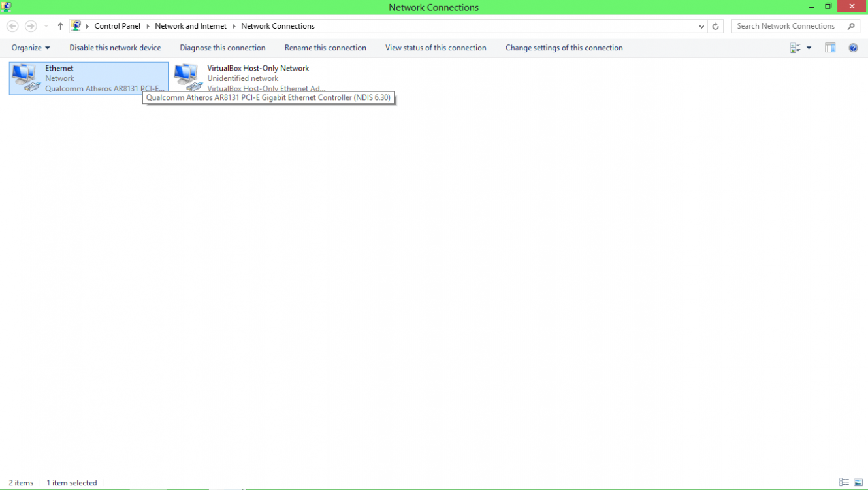Switch to large icons view in status bar

858,483
